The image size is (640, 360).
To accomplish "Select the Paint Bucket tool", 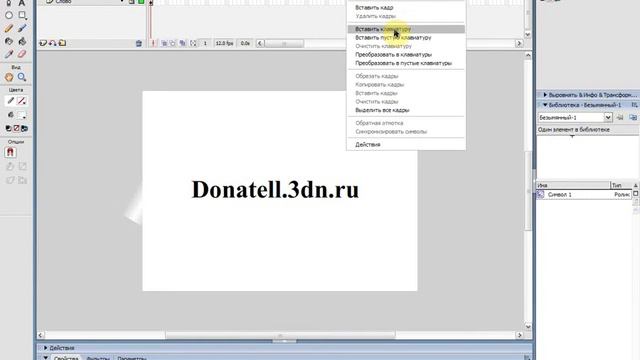I will (22, 41).
